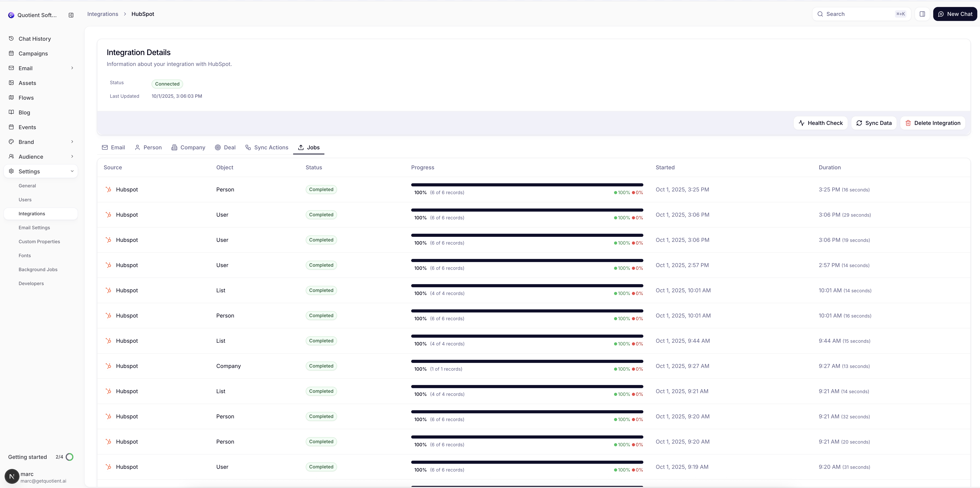The image size is (980, 488).
Task: Open the Blog section
Action: click(24, 112)
